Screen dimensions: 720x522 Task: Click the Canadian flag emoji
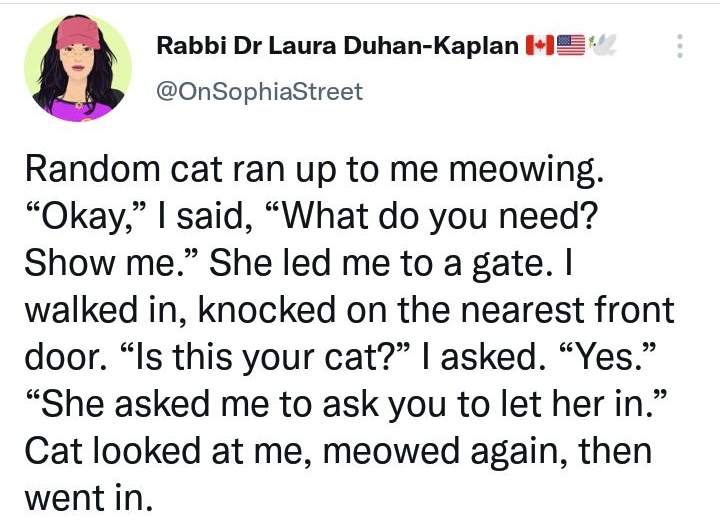pos(540,45)
